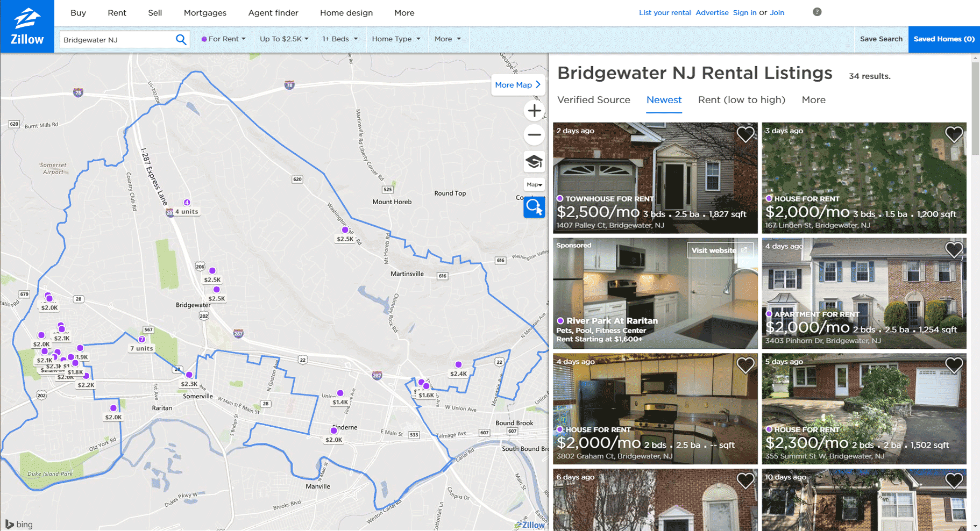Show schools using graduation cap icon
This screenshot has height=531, width=980.
pyautogui.click(x=534, y=162)
